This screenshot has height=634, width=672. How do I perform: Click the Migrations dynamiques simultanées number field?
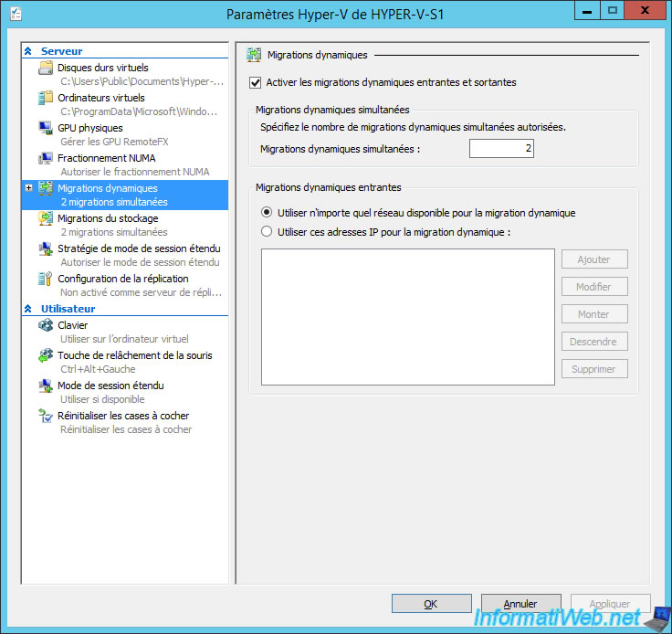pyautogui.click(x=501, y=148)
